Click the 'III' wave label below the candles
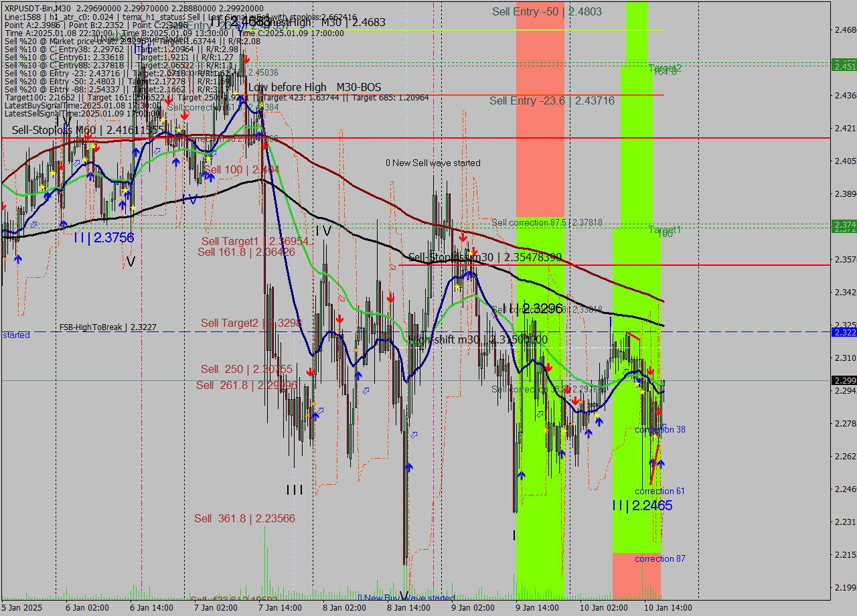 [x=295, y=490]
